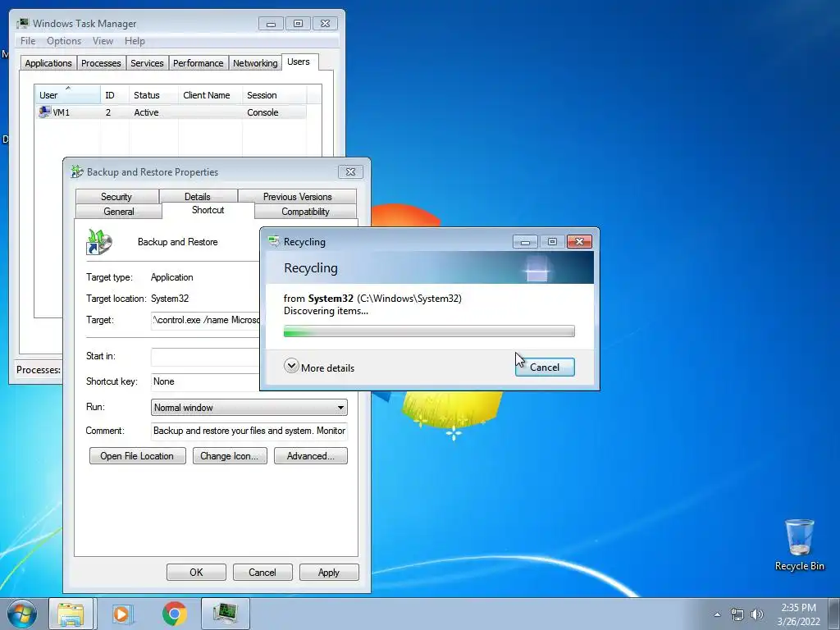Select the Shortcut tab in Properties
Screen dimensions: 840x630
208,210
